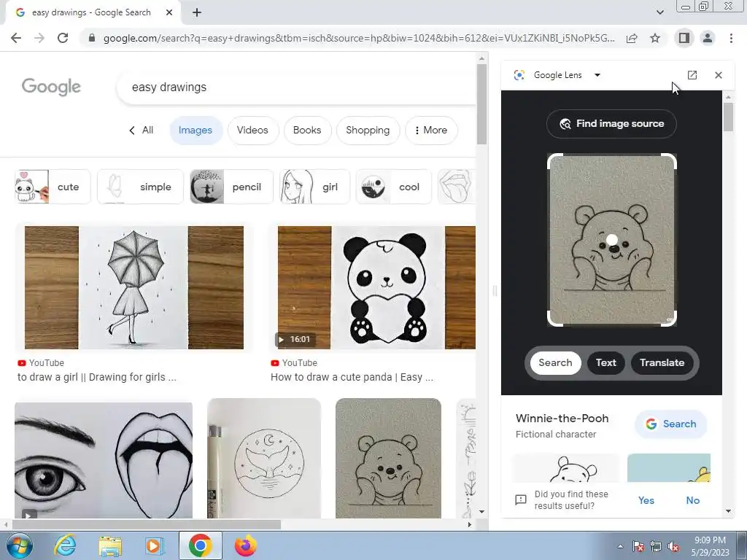Close the Google Lens side panel
The image size is (747, 560).
[719, 75]
